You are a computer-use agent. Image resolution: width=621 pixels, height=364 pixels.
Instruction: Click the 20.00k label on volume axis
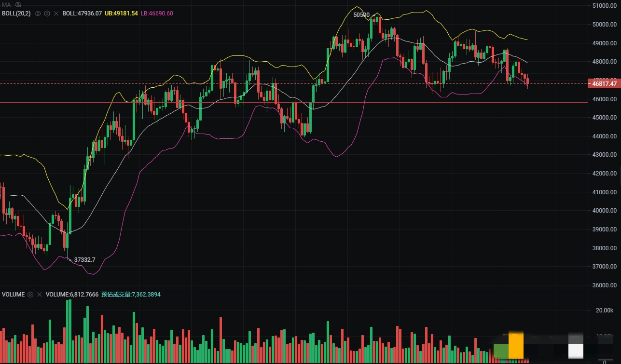point(605,310)
